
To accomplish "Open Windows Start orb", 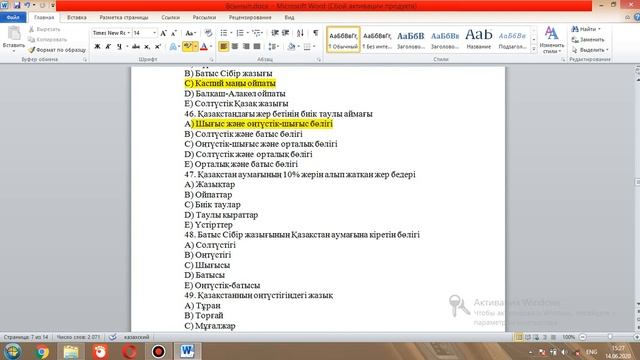I will click(x=13, y=351).
